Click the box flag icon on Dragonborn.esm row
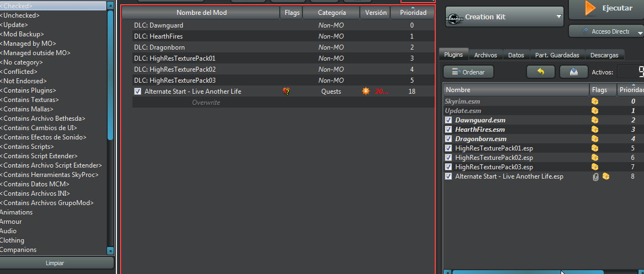 pos(594,138)
